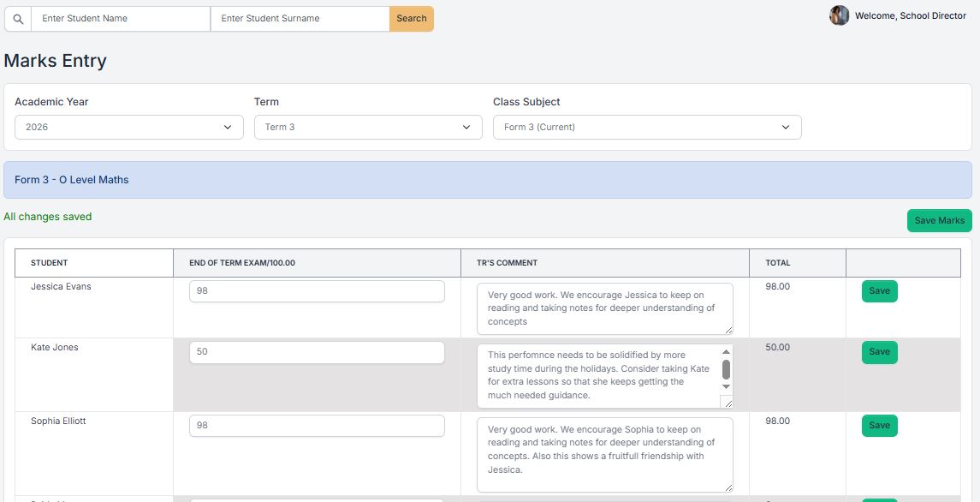Image resolution: width=980 pixels, height=502 pixels.
Task: Click the All changes saved status message
Action: (47, 218)
